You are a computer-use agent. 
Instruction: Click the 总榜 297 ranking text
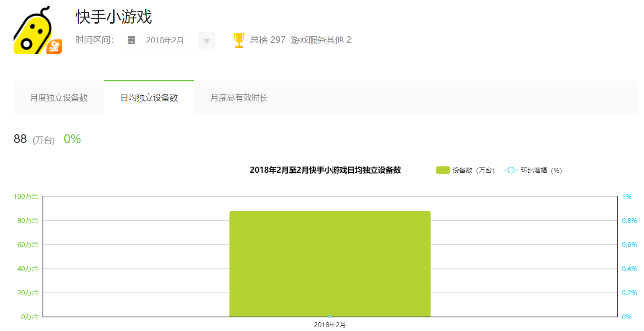[268, 40]
